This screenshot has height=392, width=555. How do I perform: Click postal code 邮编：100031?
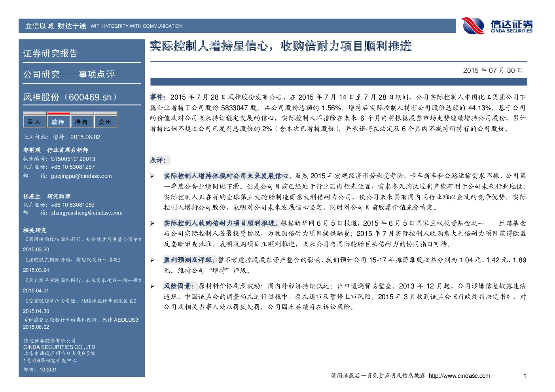(40, 370)
